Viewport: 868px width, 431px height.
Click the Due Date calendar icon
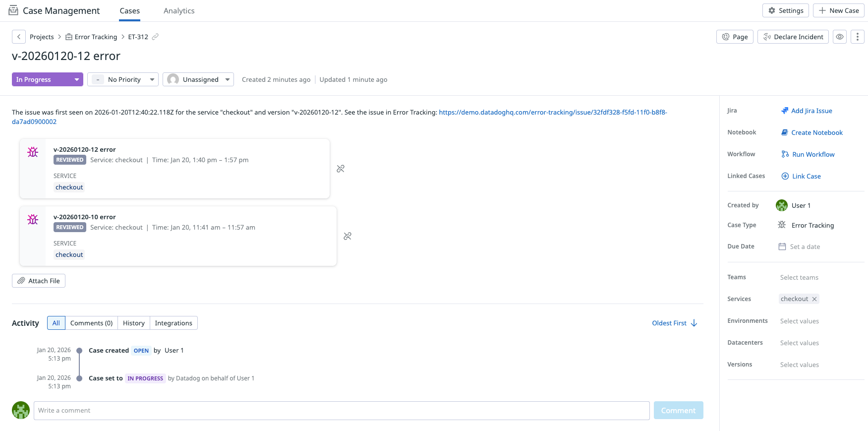(782, 246)
